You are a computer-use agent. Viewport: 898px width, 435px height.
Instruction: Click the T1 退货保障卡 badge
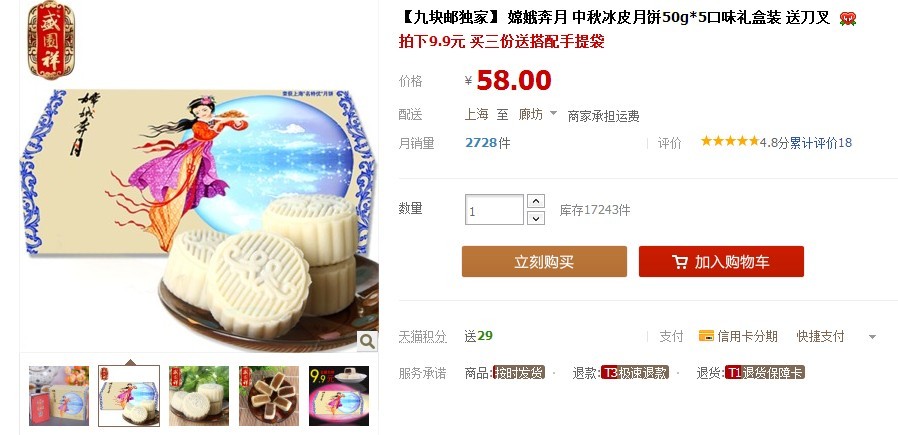coord(765,373)
